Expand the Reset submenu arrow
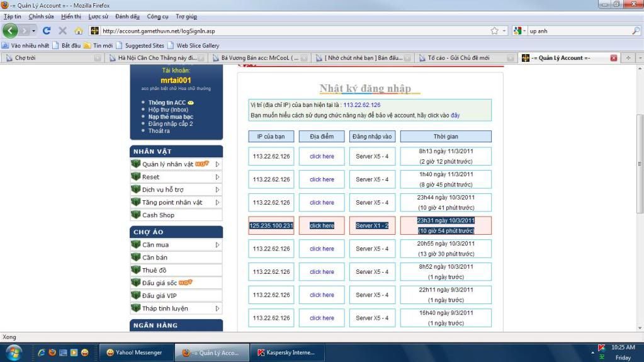This screenshot has height=362, width=644. coord(217,177)
